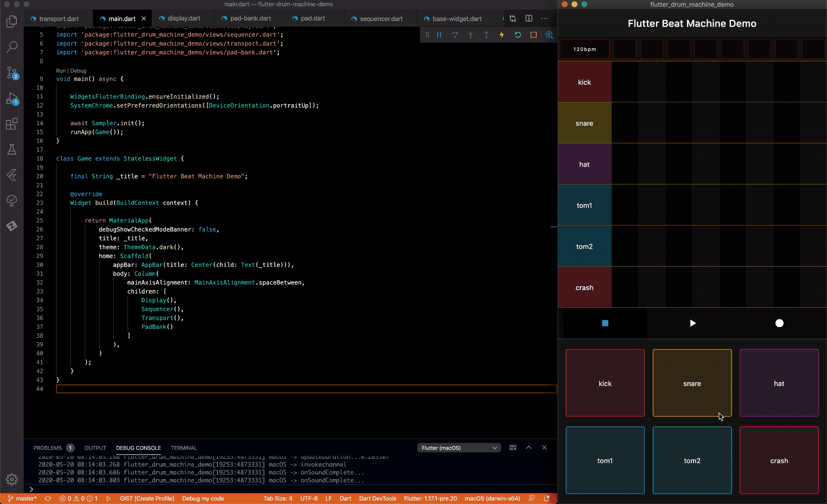Restart the debug session
The image size is (827, 504).
pos(518,35)
